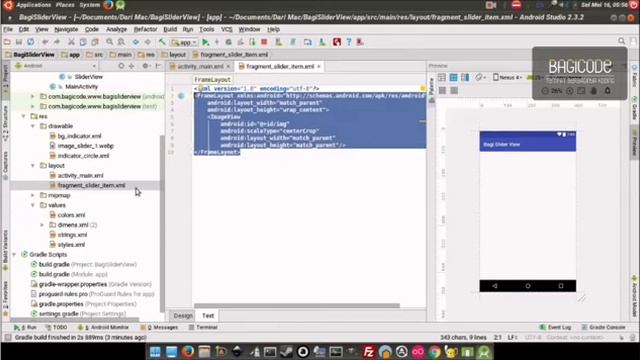Click the BagiSliderView breadcrumb in navigation bar
The width and height of the screenshot is (640, 360).
pyautogui.click(x=30, y=55)
